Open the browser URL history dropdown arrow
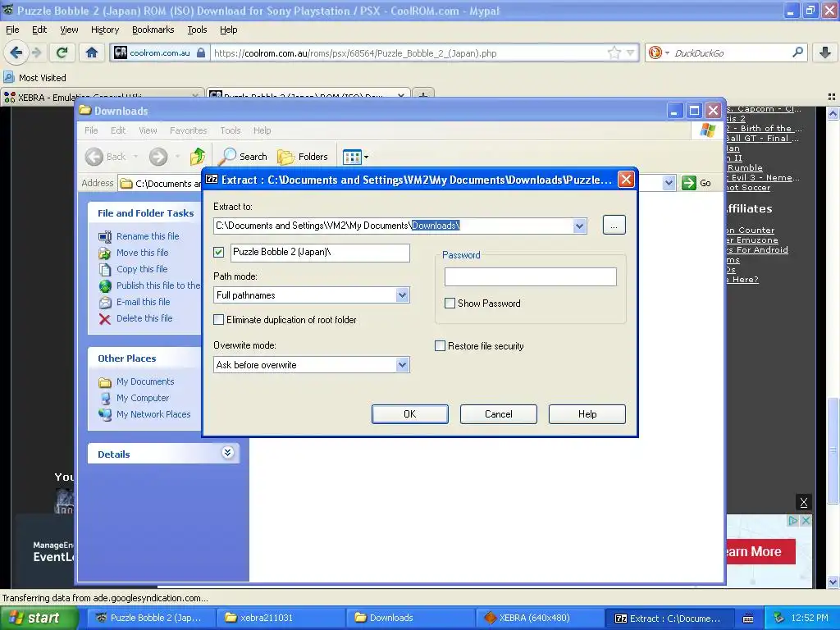This screenshot has width=840, height=630. tap(630, 52)
